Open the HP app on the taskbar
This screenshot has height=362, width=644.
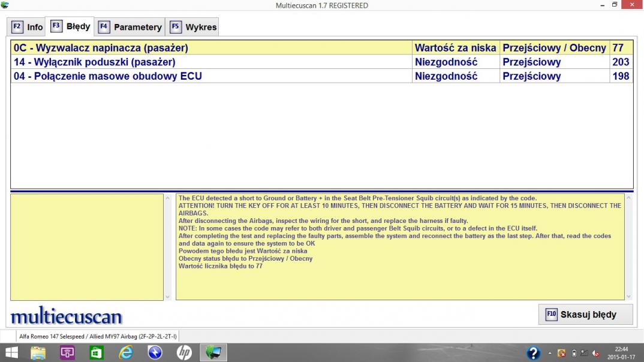pos(184,352)
